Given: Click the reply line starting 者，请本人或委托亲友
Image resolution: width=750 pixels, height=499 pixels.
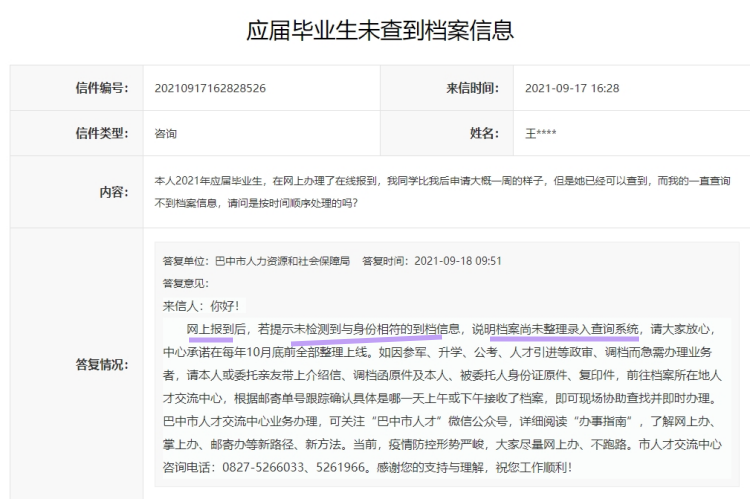Looking at the screenshot, I should click(x=442, y=376).
